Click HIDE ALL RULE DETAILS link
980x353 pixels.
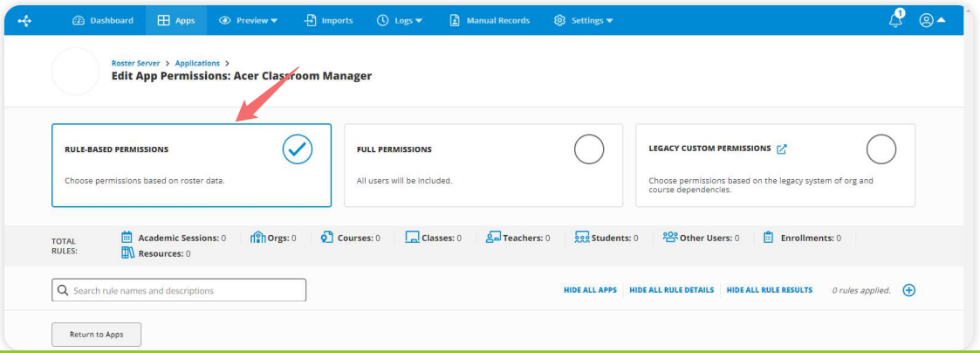[671, 290]
